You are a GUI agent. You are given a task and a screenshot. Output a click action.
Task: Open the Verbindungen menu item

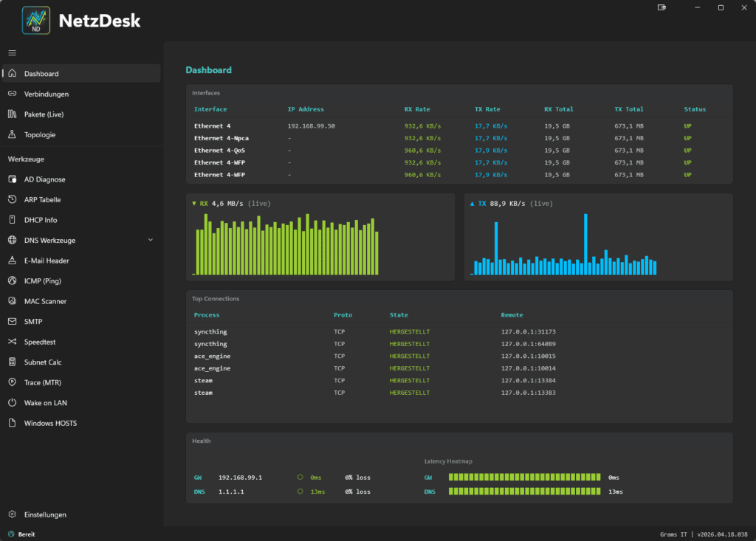pos(46,94)
